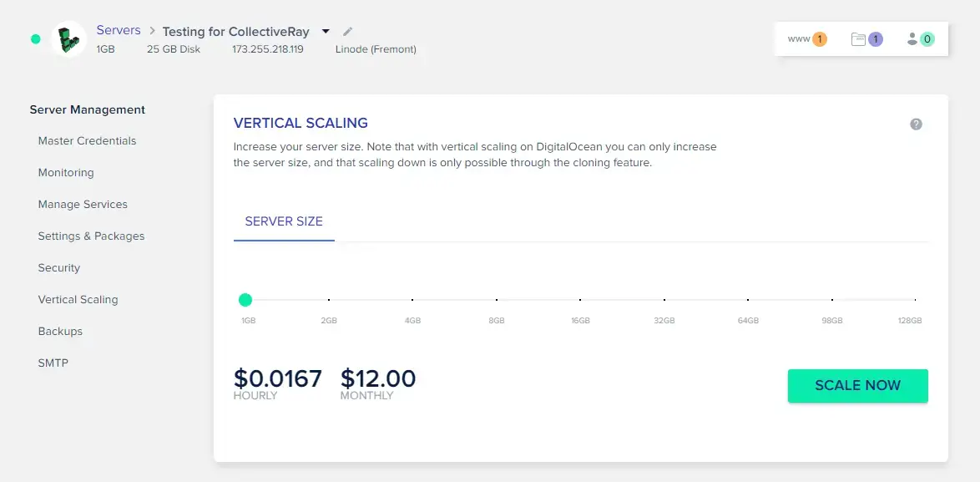Image resolution: width=980 pixels, height=482 pixels.
Task: Click the 128GB mark on slider
Action: coord(915,300)
